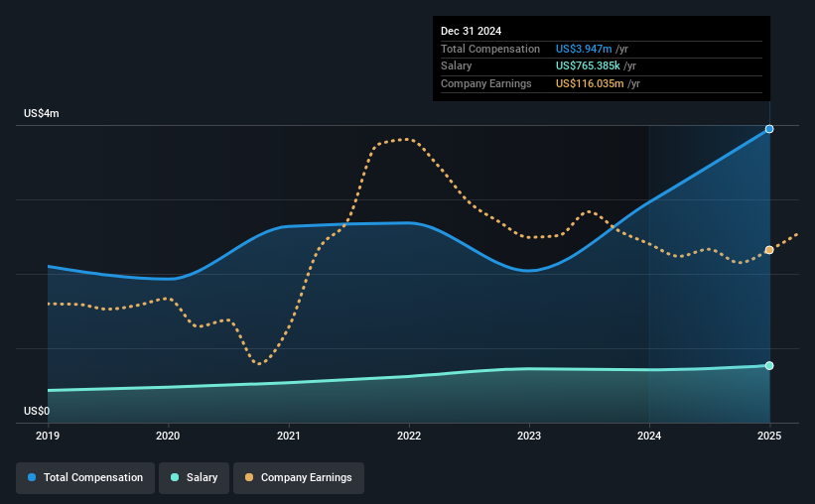Toggle the Salary legend button

click(194, 477)
